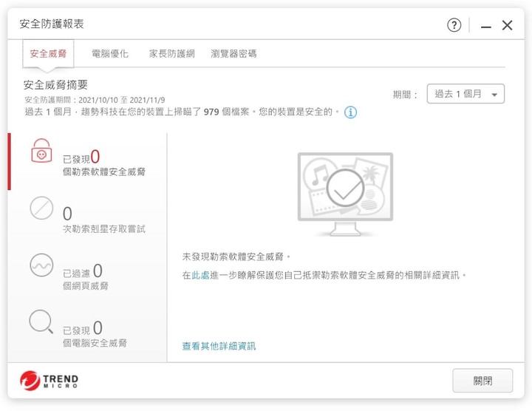This screenshot has height=411, width=532.
Task: Click the Folder Shield blocked-circle icon
Action: pyautogui.click(x=41, y=208)
